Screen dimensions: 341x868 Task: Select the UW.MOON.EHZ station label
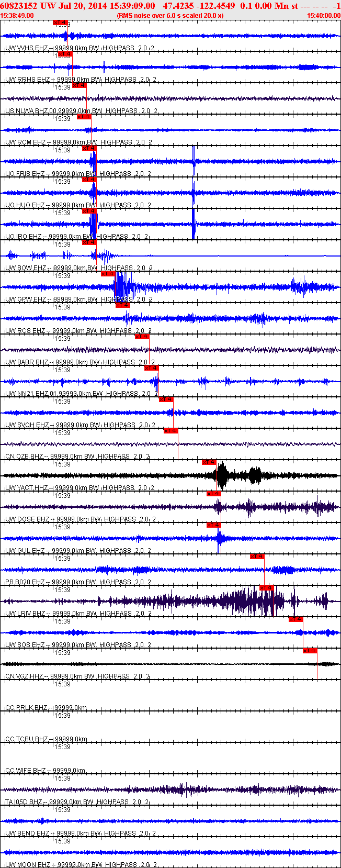(x=81, y=865)
